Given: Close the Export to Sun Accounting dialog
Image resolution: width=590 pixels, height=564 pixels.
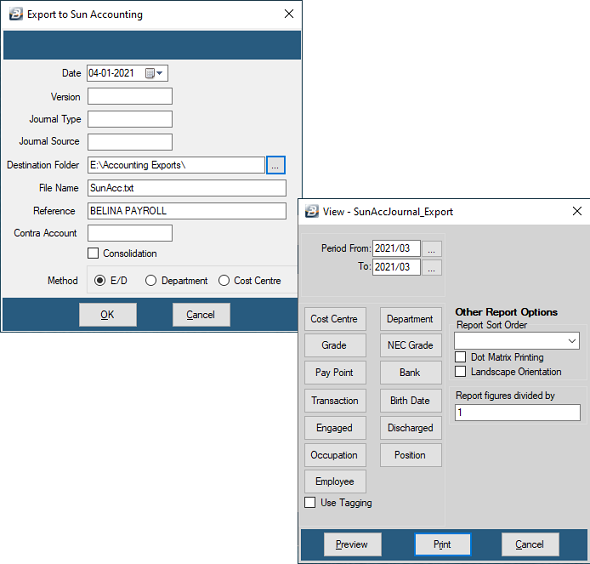Looking at the screenshot, I should tap(289, 14).
